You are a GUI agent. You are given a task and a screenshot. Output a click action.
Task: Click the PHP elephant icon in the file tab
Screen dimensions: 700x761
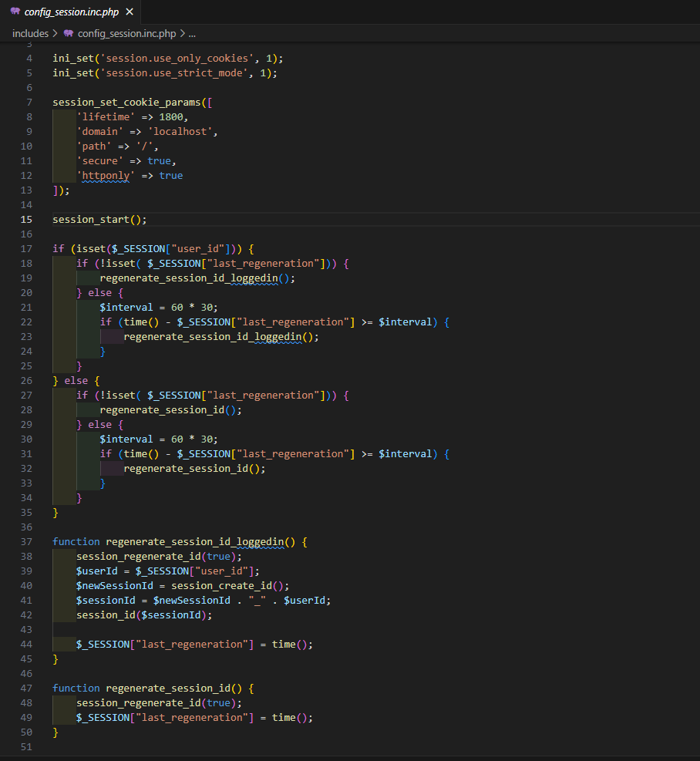pyautogui.click(x=15, y=12)
